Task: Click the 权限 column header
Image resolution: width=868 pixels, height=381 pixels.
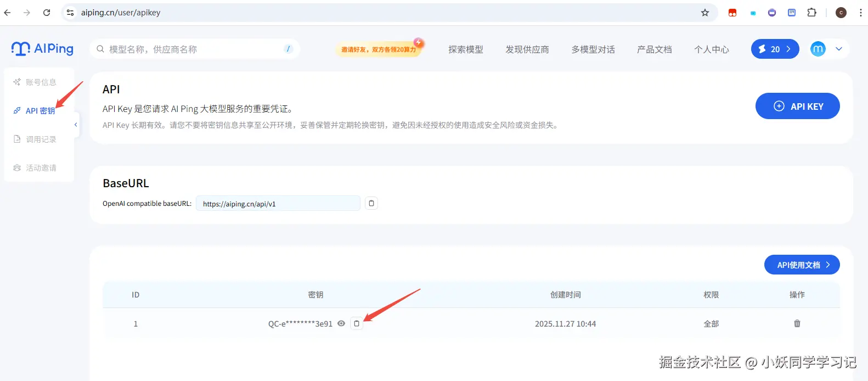Action: pos(711,295)
